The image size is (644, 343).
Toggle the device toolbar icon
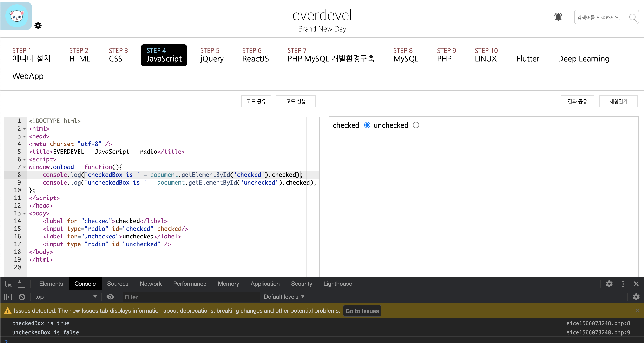[21, 284]
